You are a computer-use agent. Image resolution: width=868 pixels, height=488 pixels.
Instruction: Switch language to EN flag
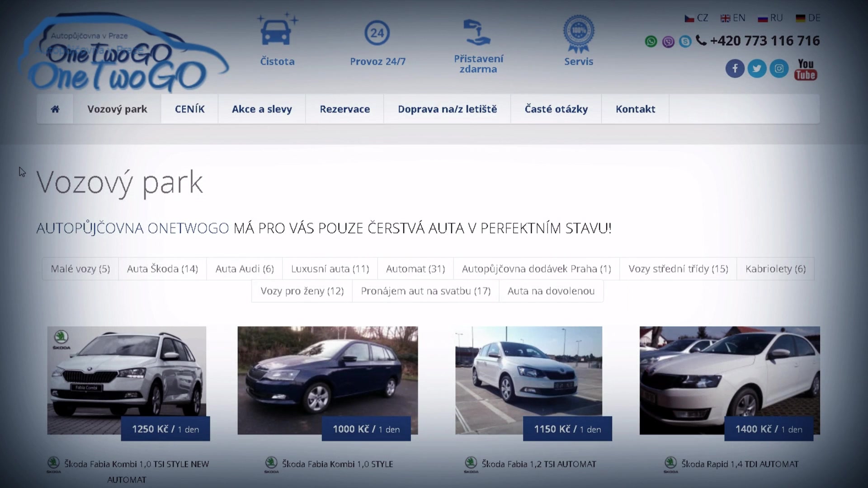725,19
